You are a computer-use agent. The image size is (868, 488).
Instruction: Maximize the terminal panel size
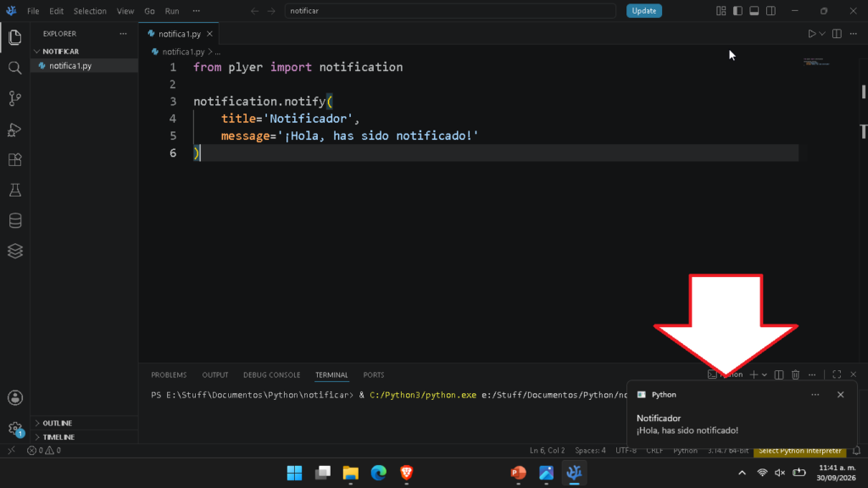tap(837, 374)
